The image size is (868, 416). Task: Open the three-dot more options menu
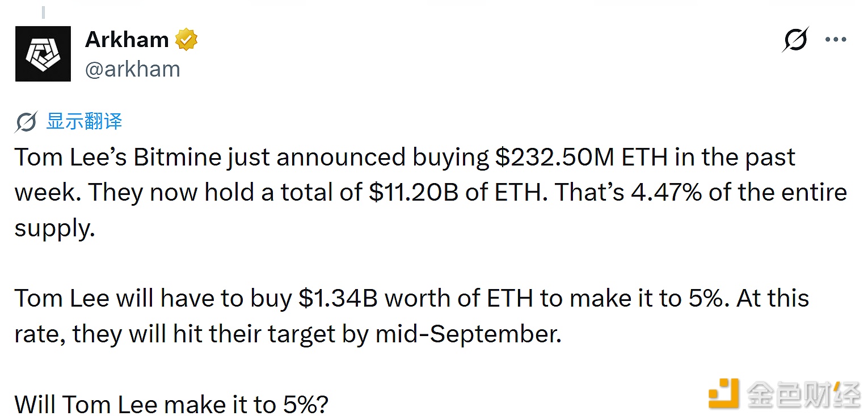pos(836,40)
